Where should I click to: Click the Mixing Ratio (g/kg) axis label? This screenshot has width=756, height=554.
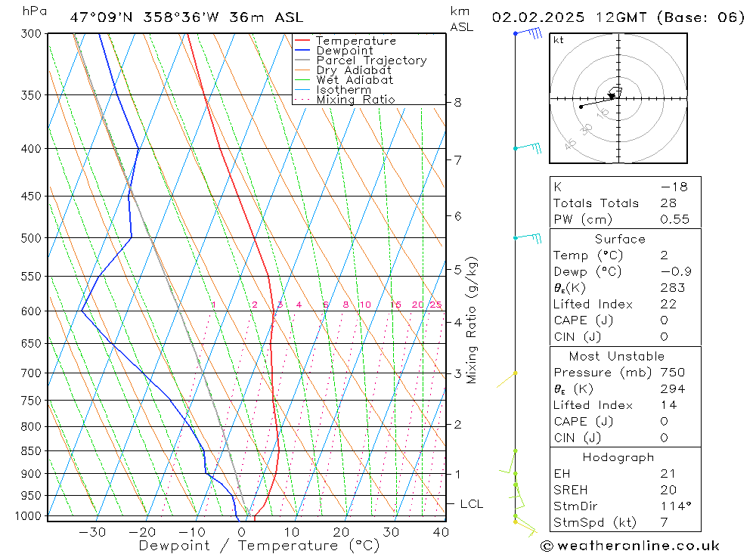point(472,320)
